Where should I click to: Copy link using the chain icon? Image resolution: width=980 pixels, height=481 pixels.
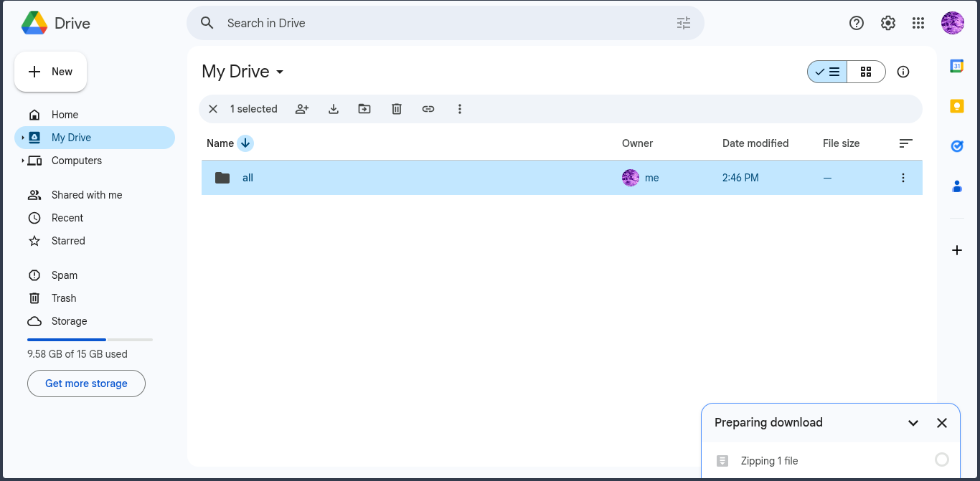428,109
